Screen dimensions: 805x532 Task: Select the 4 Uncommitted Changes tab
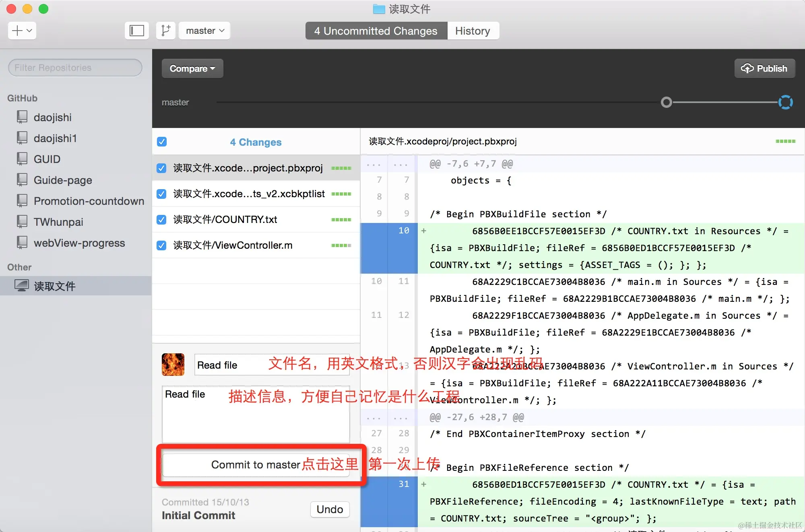[x=376, y=31]
